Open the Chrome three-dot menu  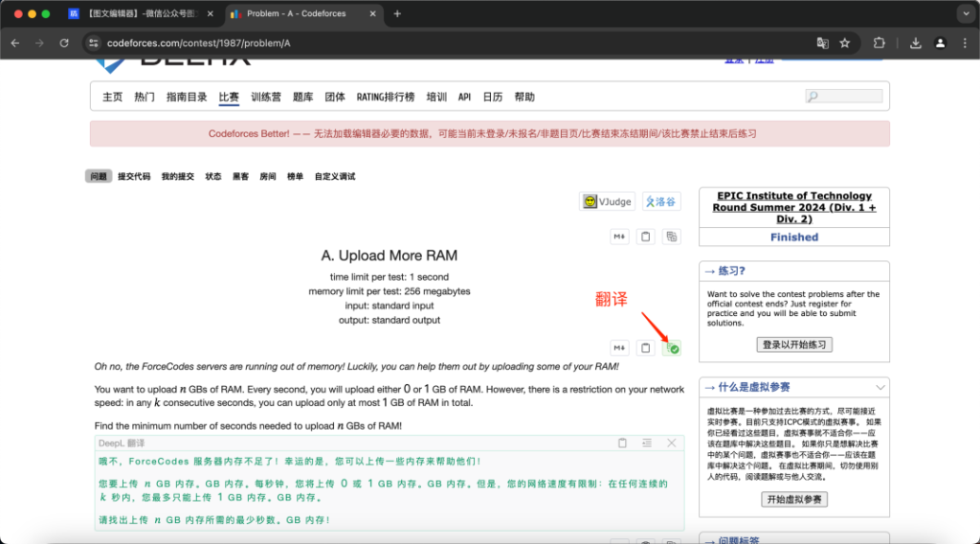pyautogui.click(x=965, y=43)
